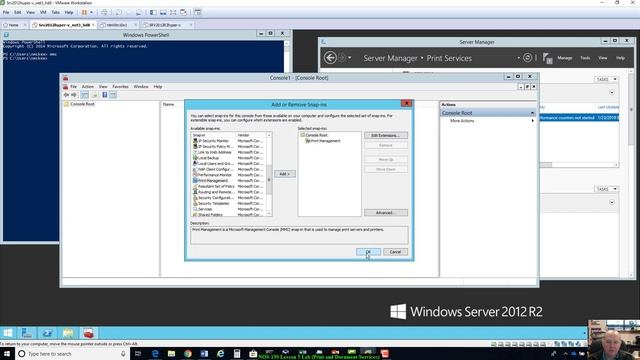Open Server Manager from guest taskbar
640x360 pixels.
[27, 333]
